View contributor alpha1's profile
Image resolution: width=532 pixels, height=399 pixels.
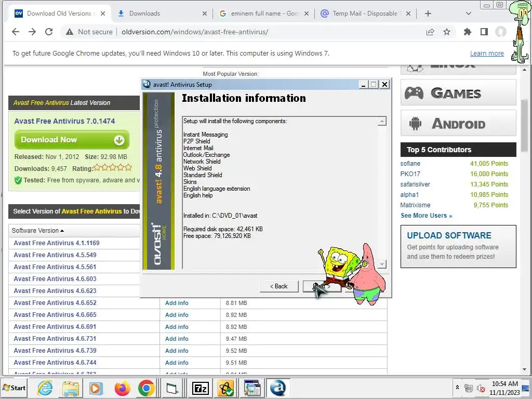coord(409,195)
